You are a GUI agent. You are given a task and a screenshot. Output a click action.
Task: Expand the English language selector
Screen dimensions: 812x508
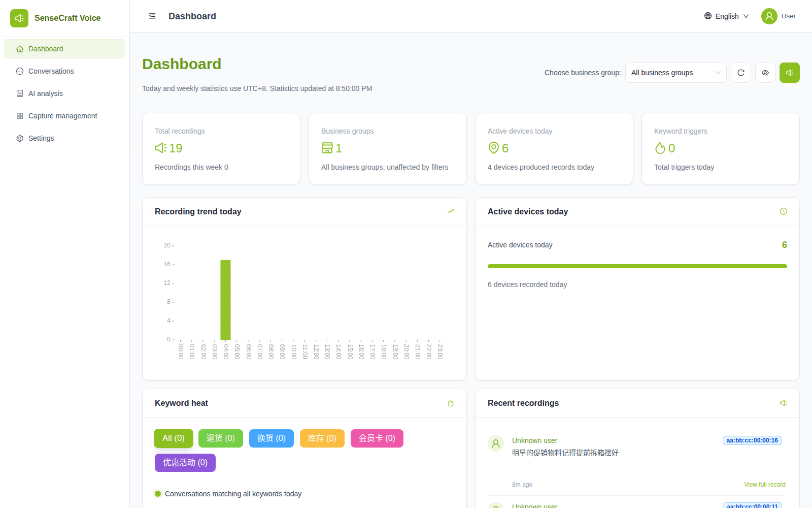727,16
